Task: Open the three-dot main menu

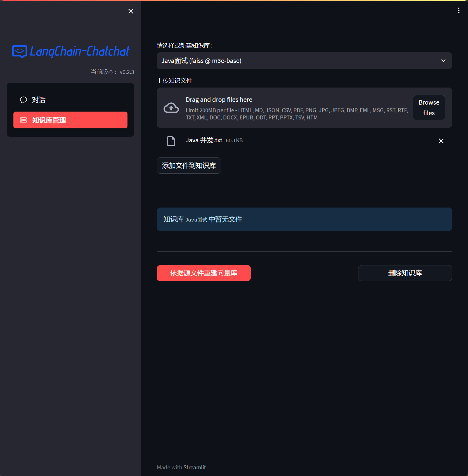Action: (x=458, y=10)
